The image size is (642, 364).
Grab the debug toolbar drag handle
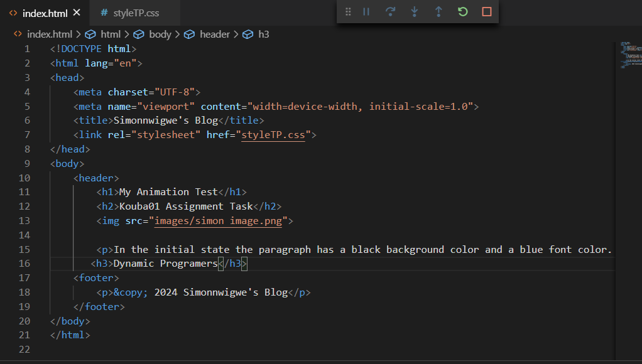pyautogui.click(x=348, y=12)
